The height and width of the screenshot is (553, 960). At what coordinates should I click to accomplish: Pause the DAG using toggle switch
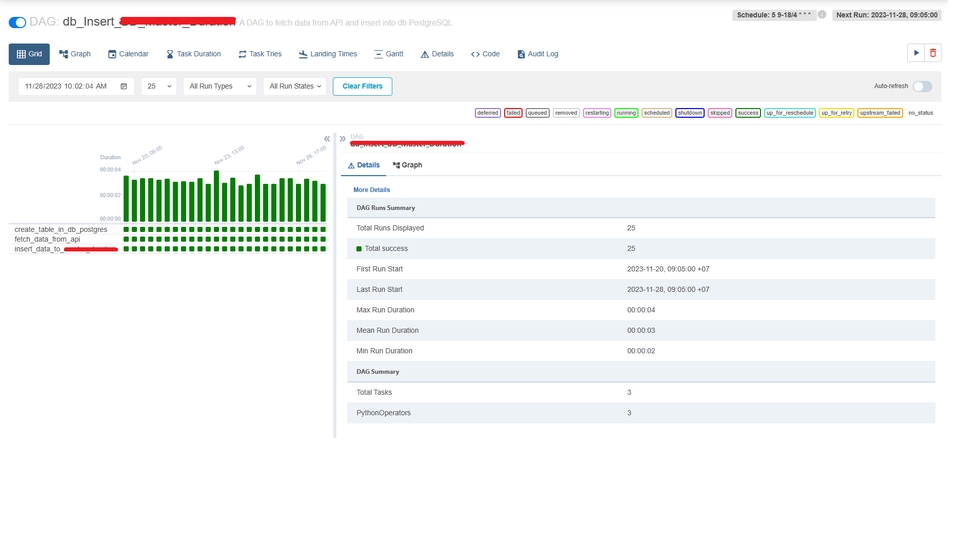[x=17, y=23]
